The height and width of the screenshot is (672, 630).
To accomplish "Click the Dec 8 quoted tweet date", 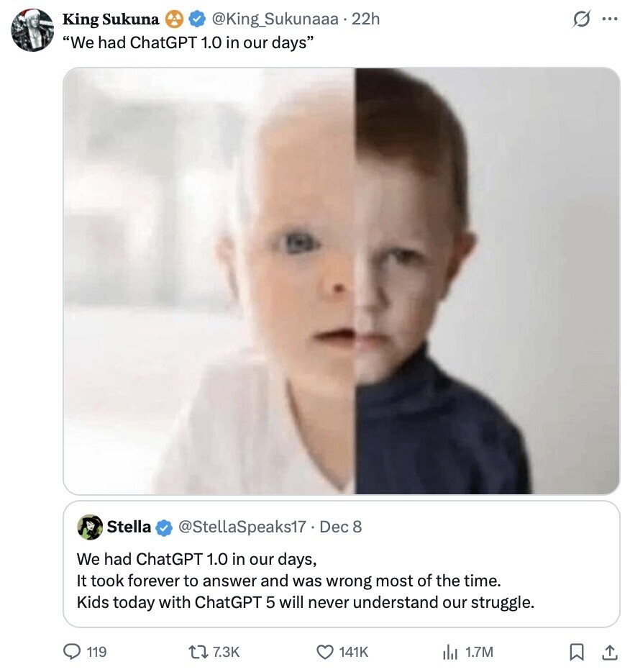I will (x=341, y=527).
